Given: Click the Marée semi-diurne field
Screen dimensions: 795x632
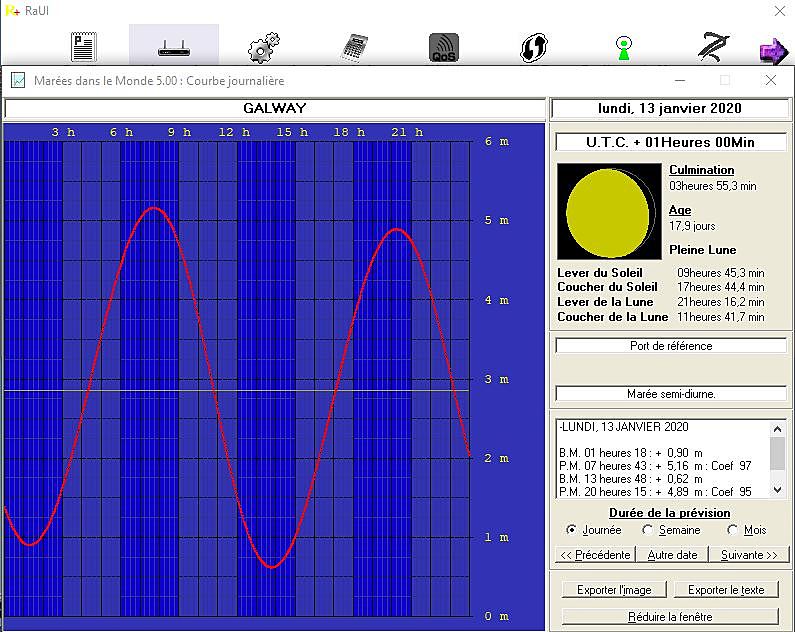Looking at the screenshot, I should coord(671,394).
